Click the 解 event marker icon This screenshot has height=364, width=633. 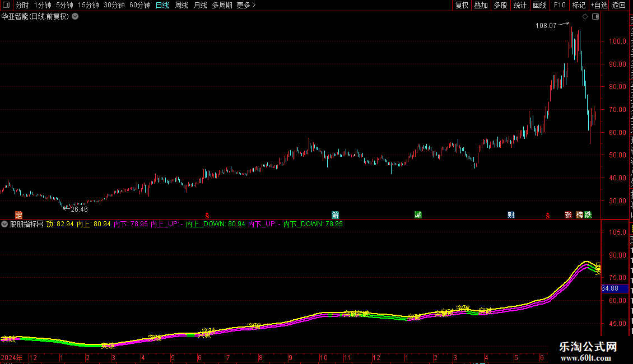point(335,215)
